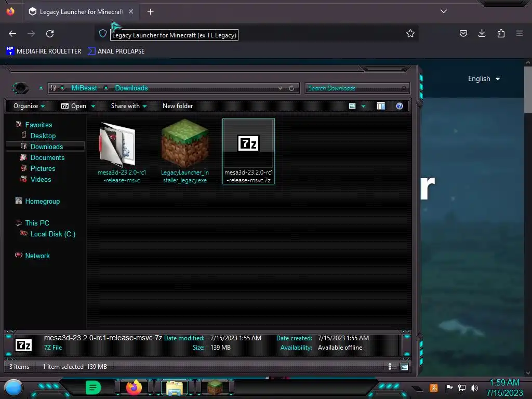Select Favorites in navigation pane
Viewport: 532px width, 399px height.
tap(38, 125)
